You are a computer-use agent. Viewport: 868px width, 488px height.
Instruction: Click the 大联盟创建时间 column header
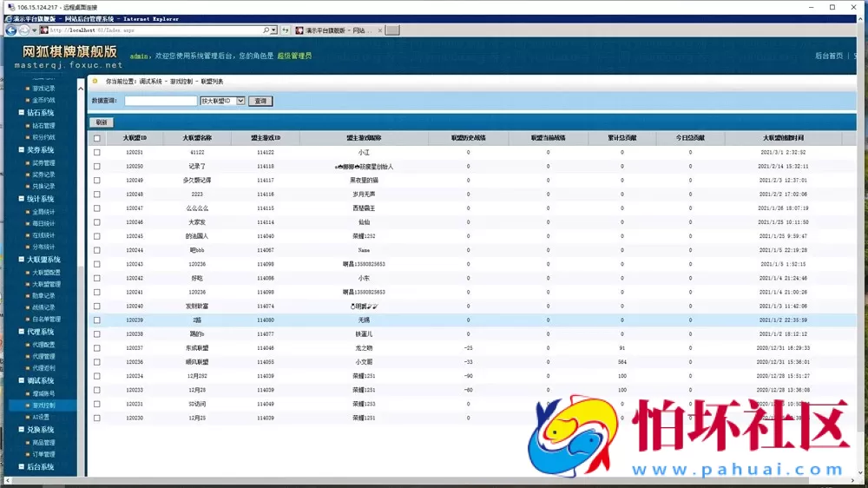coord(783,138)
